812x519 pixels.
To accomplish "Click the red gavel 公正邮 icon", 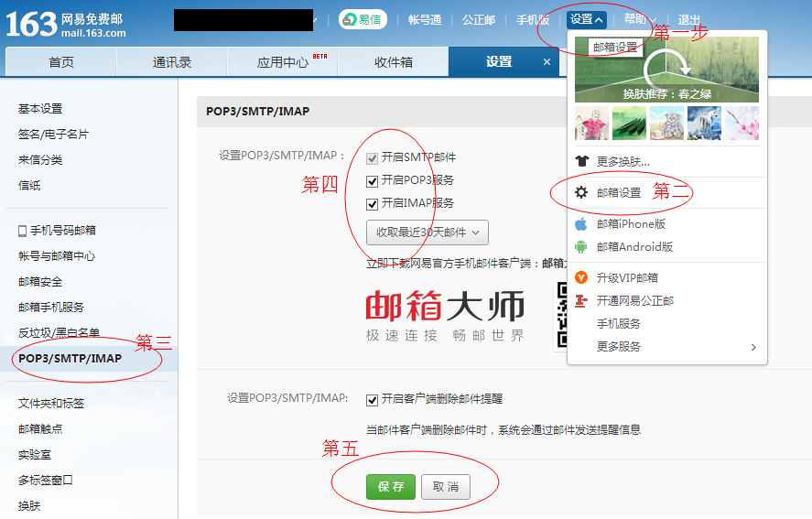I will pyautogui.click(x=581, y=301).
